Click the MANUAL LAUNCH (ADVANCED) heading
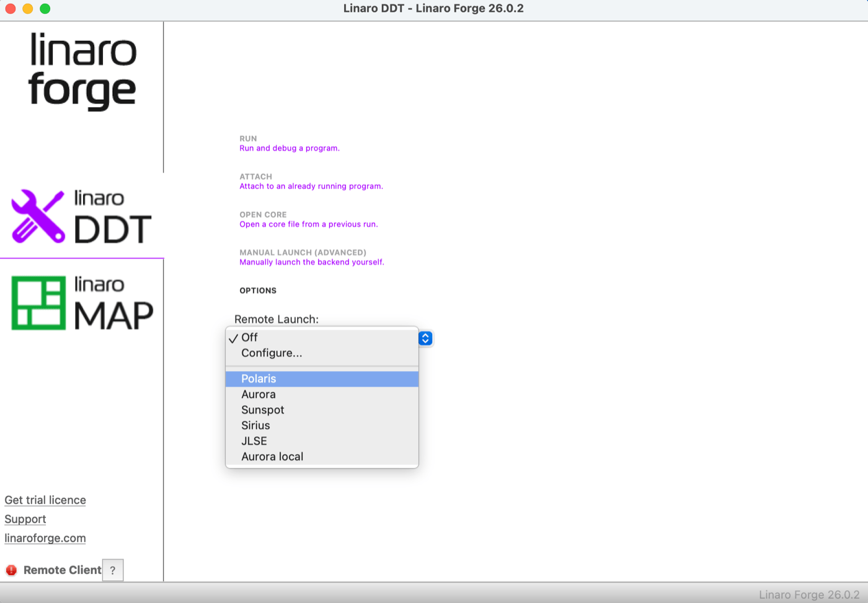Screen dimensions: 868x603 click(x=303, y=252)
